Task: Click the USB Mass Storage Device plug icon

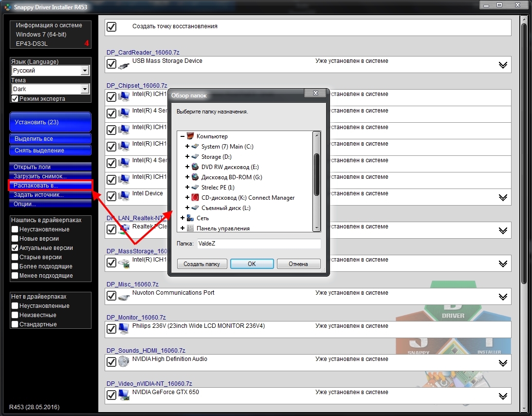Action: click(x=124, y=64)
